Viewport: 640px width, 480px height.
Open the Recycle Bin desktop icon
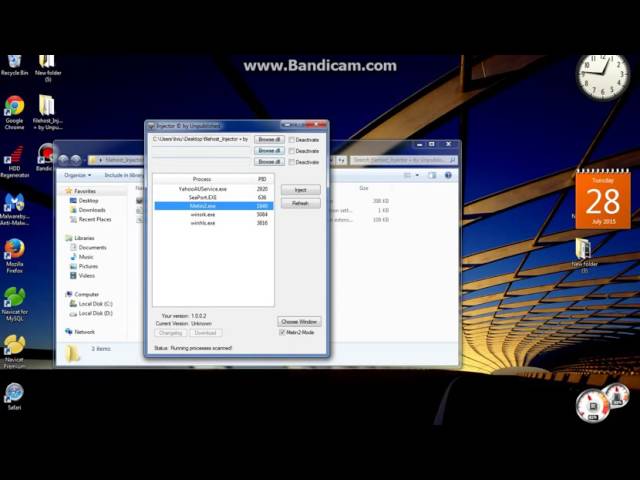(x=14, y=65)
